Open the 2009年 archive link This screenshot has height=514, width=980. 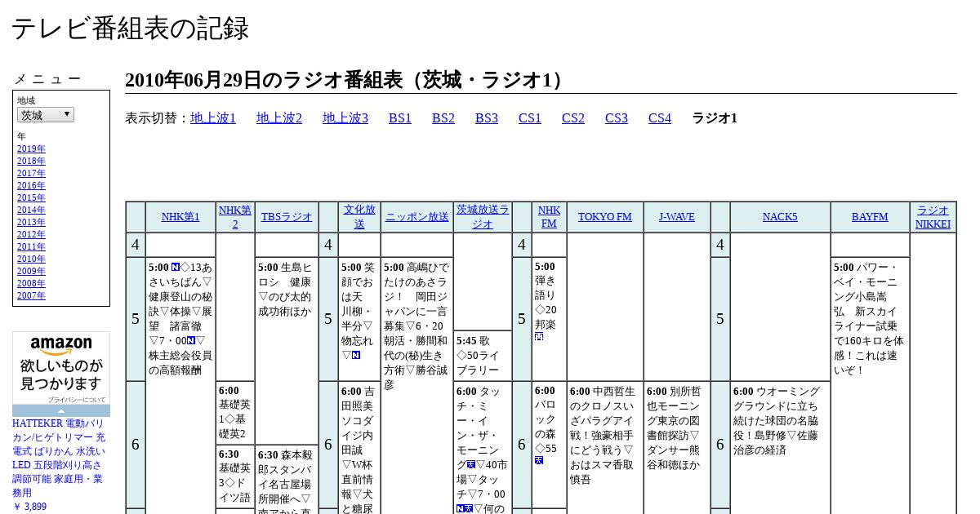pos(31,271)
